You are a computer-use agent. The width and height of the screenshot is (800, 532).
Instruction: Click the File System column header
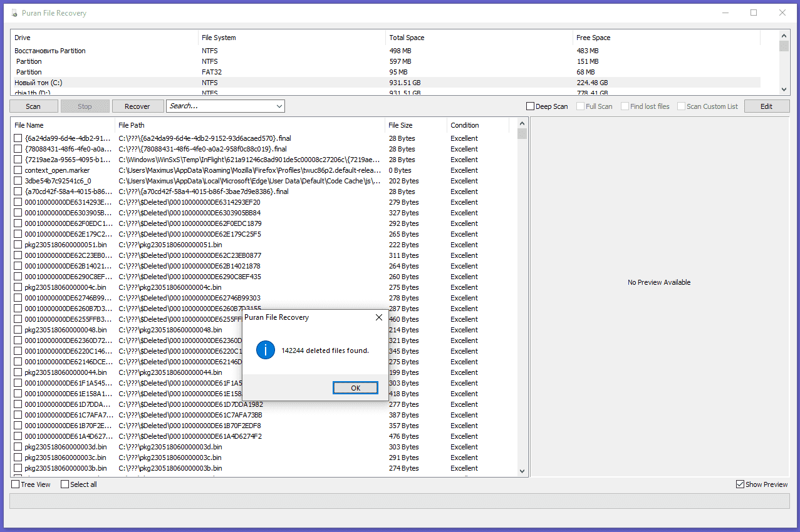(x=292, y=38)
